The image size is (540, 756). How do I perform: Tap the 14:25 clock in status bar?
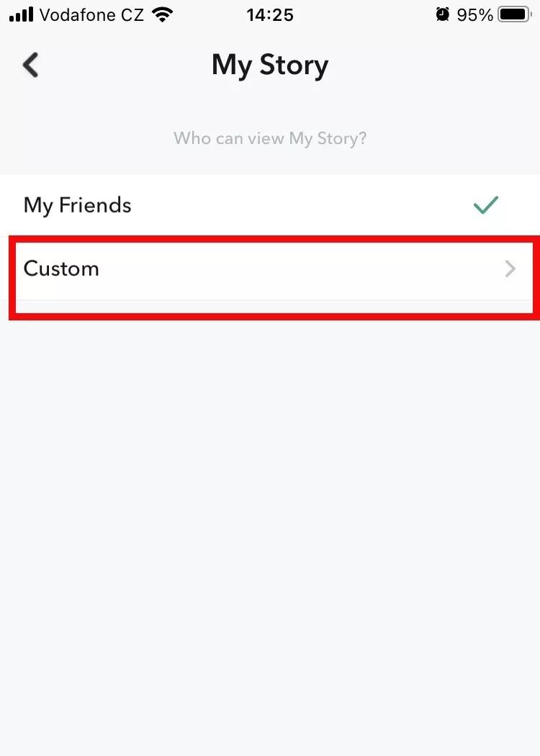point(270,14)
